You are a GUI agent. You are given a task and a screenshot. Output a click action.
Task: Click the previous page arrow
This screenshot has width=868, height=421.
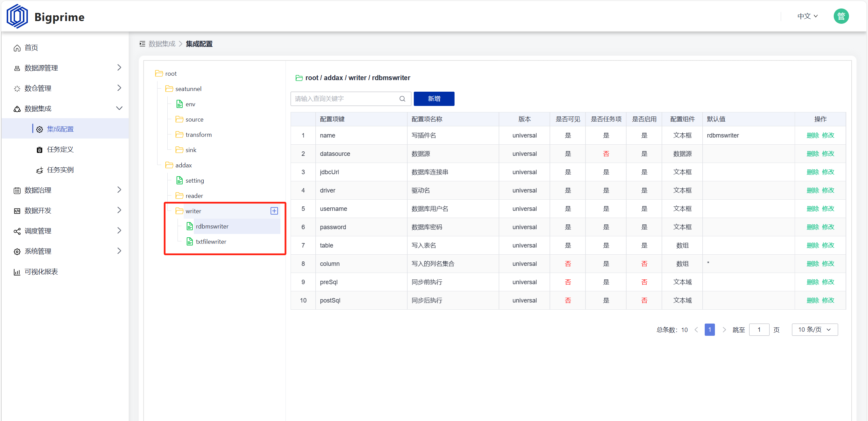click(x=697, y=330)
